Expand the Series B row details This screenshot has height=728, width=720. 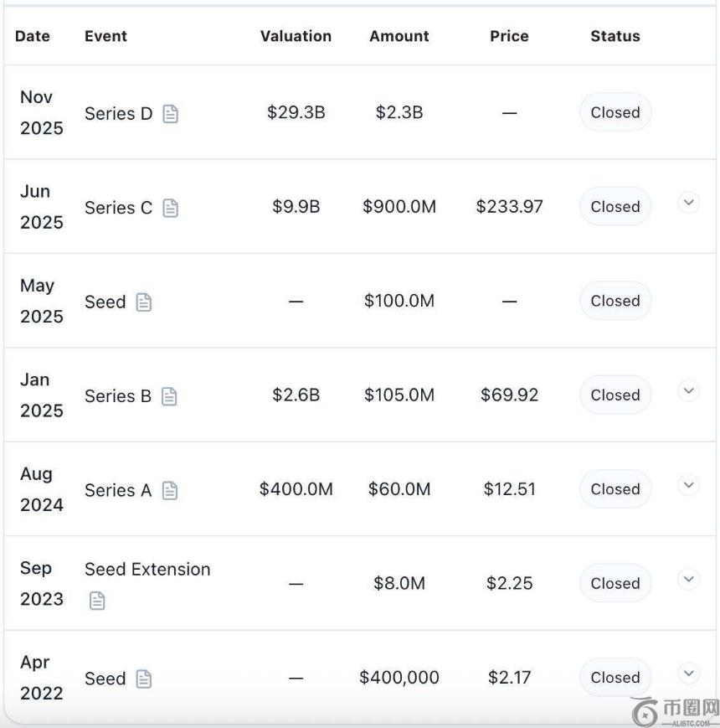tap(688, 390)
